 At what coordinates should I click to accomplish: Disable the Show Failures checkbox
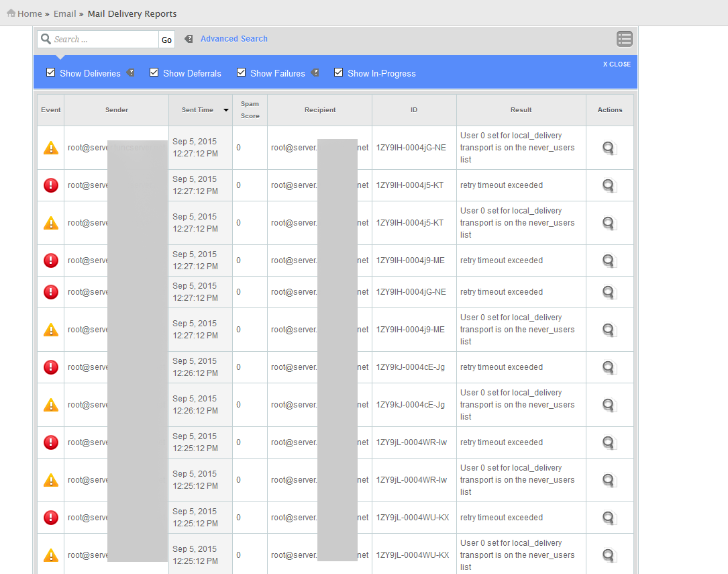(x=241, y=73)
